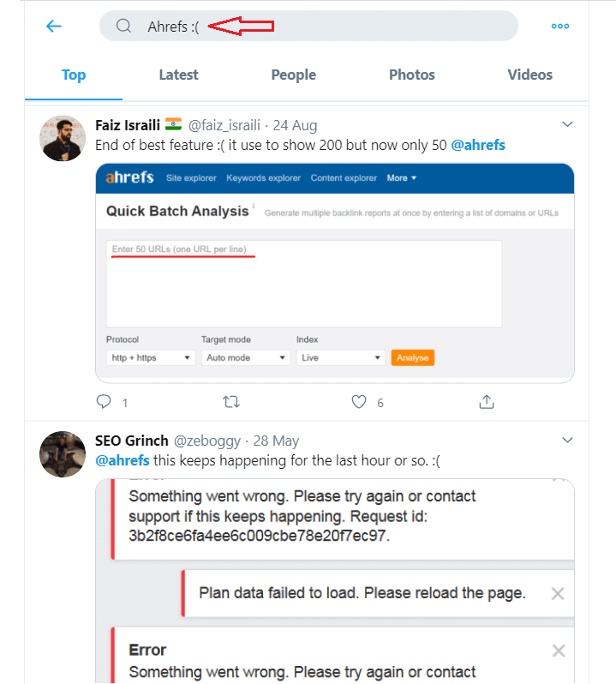Open the Protocol http + https dropdown
Screen dimensions: 616x684
(x=151, y=357)
